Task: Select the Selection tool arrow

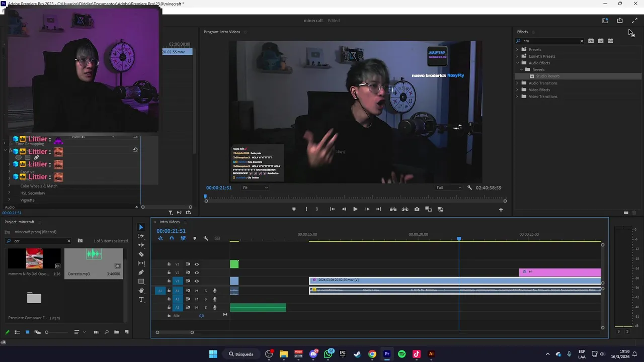Action: (141, 227)
